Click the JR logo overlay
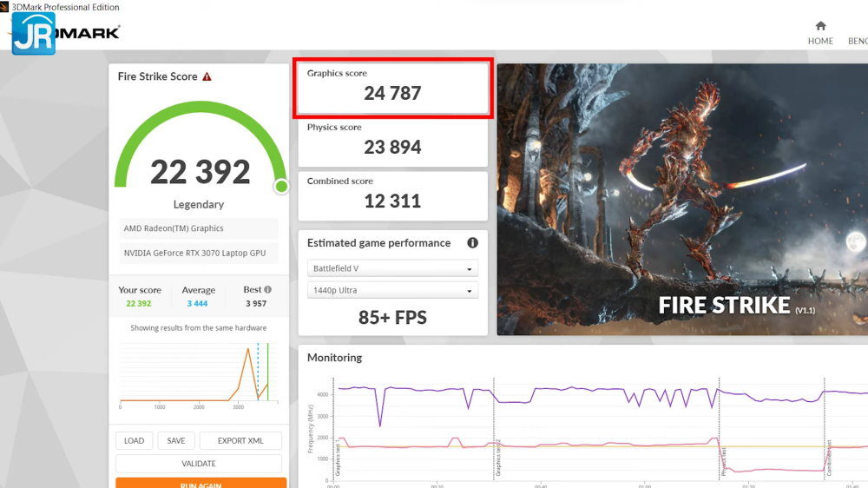Screen dimensions: 868x488 [x=34, y=34]
